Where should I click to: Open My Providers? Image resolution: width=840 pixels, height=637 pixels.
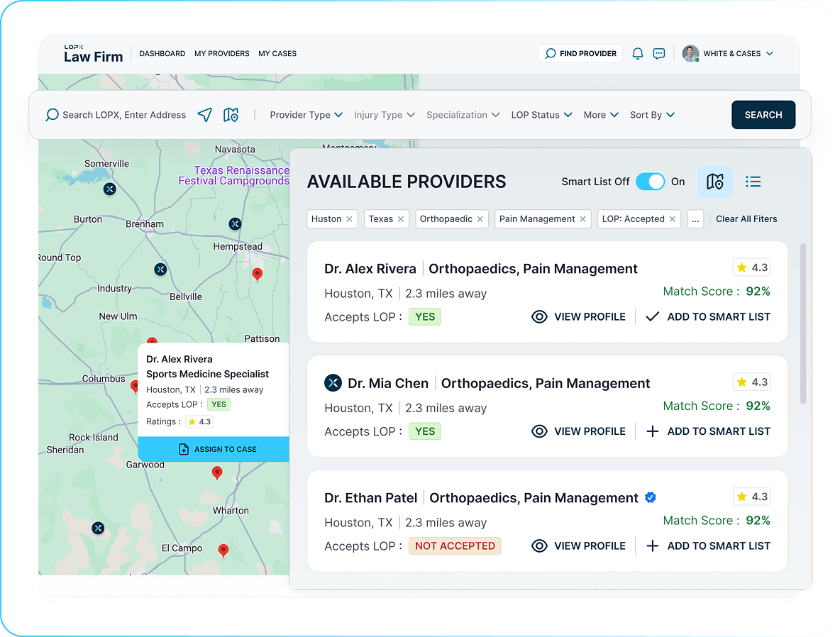point(222,54)
